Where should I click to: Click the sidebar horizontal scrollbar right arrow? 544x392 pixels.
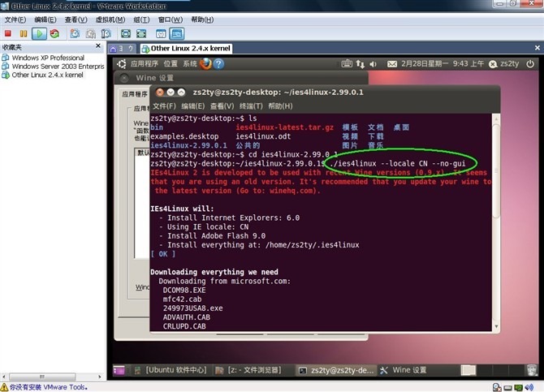(x=100, y=377)
